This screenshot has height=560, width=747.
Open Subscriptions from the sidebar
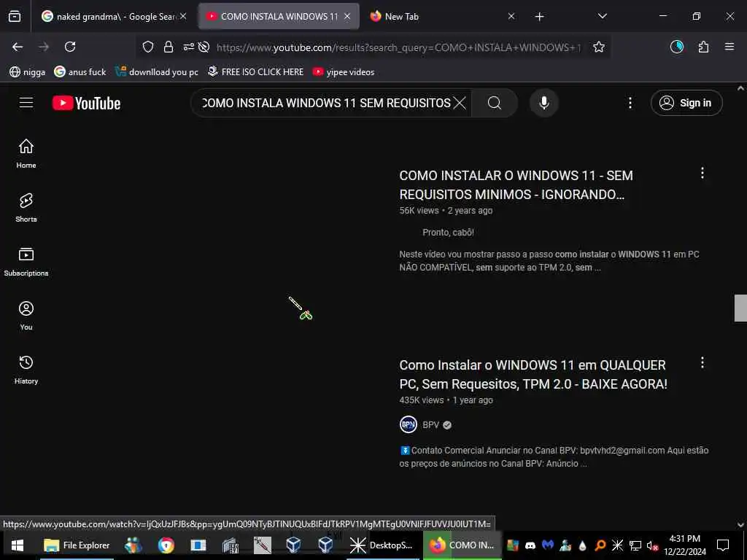point(26,262)
